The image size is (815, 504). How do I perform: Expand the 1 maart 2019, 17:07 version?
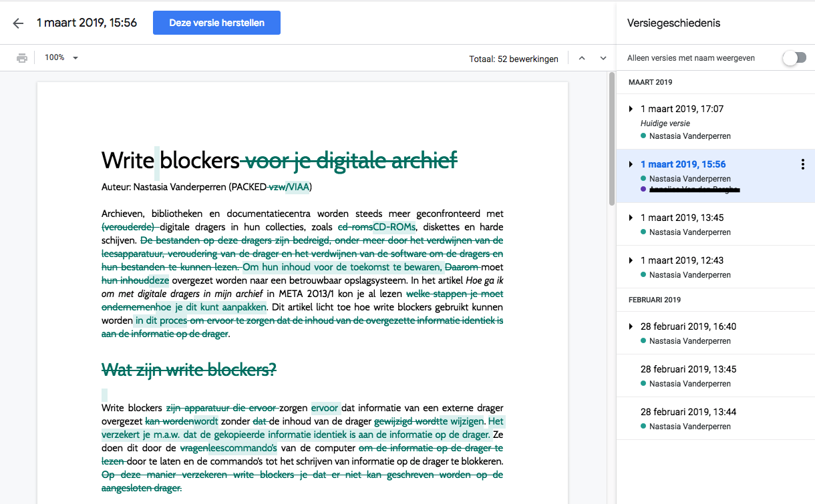[x=631, y=109]
